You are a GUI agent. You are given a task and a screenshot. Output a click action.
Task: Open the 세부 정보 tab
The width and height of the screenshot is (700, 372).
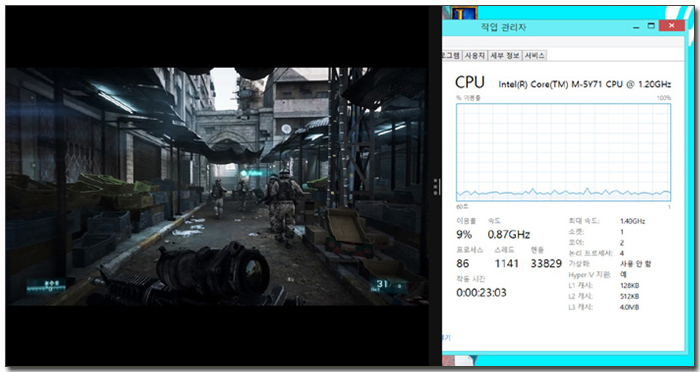(504, 55)
